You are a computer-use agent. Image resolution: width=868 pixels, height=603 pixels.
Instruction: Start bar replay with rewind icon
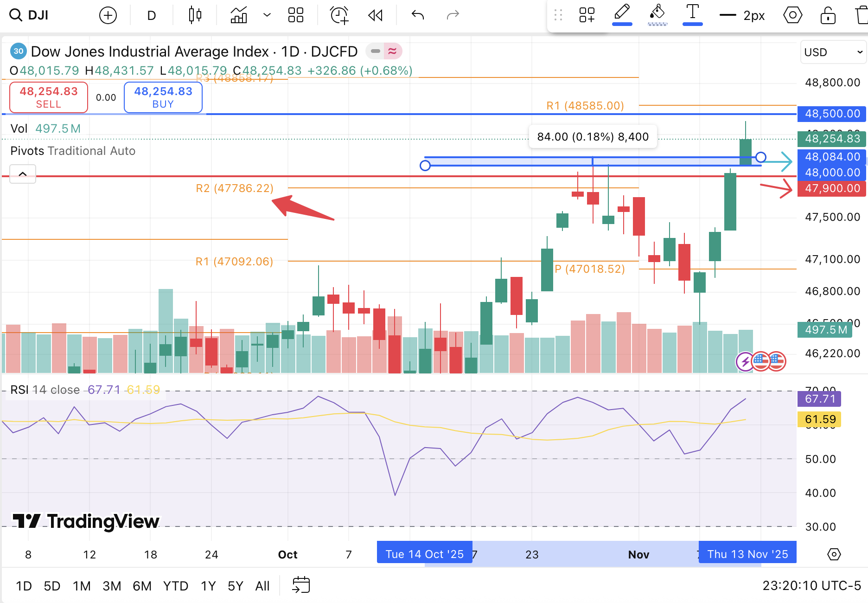(x=375, y=16)
